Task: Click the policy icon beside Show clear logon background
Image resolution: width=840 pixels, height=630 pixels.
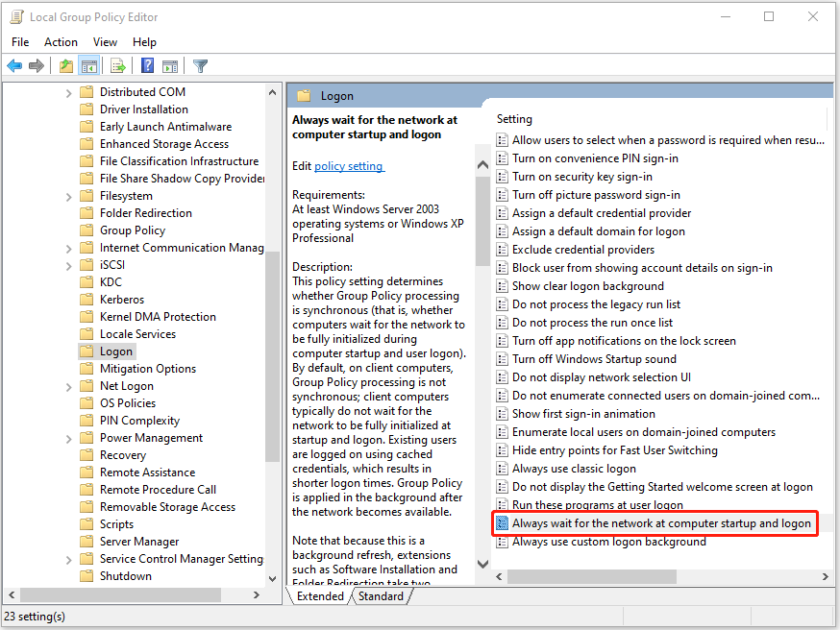Action: coord(502,286)
